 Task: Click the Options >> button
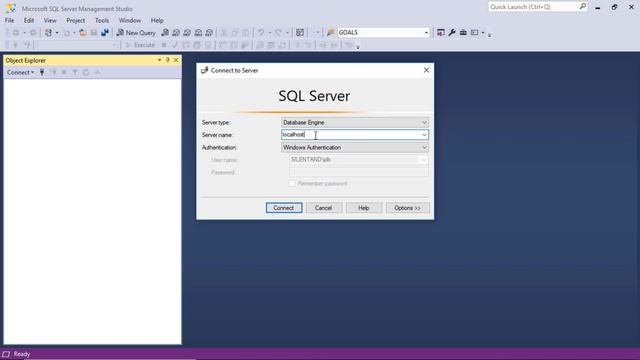pyautogui.click(x=407, y=208)
